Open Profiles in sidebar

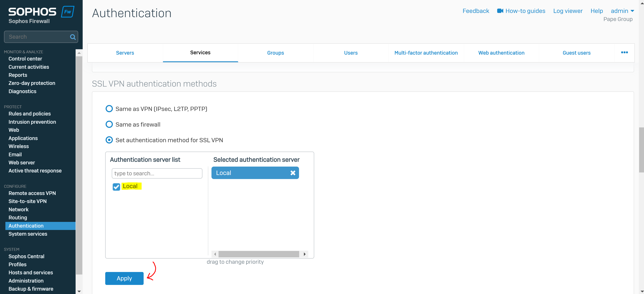(18, 264)
